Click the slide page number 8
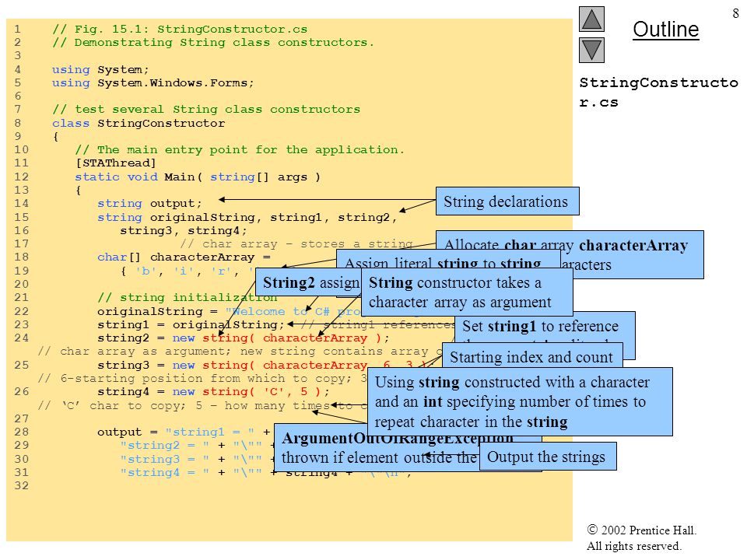This screenshot has height=560, width=747. click(x=735, y=13)
